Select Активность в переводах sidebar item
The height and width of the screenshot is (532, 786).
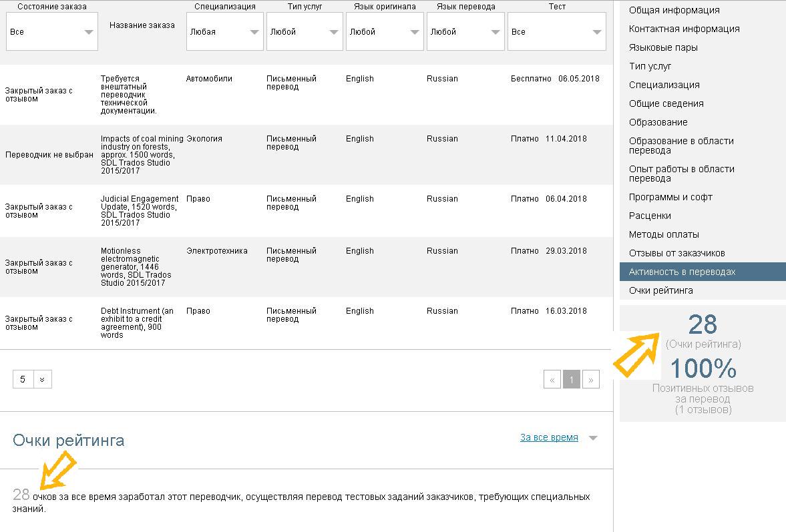click(x=682, y=272)
